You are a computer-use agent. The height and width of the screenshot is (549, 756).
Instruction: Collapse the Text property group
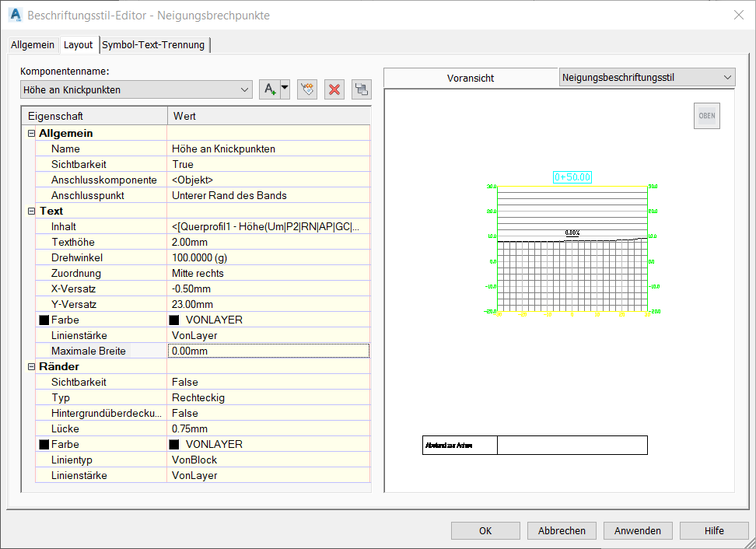pos(31,211)
